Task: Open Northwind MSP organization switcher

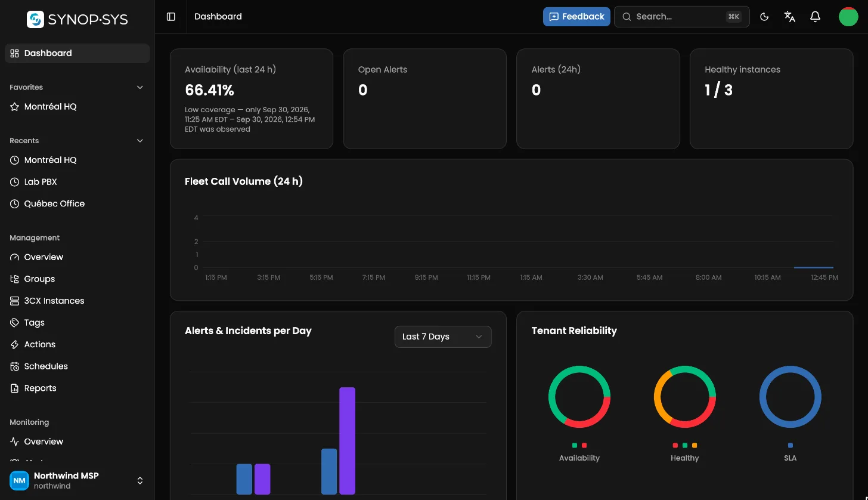Action: click(x=77, y=480)
